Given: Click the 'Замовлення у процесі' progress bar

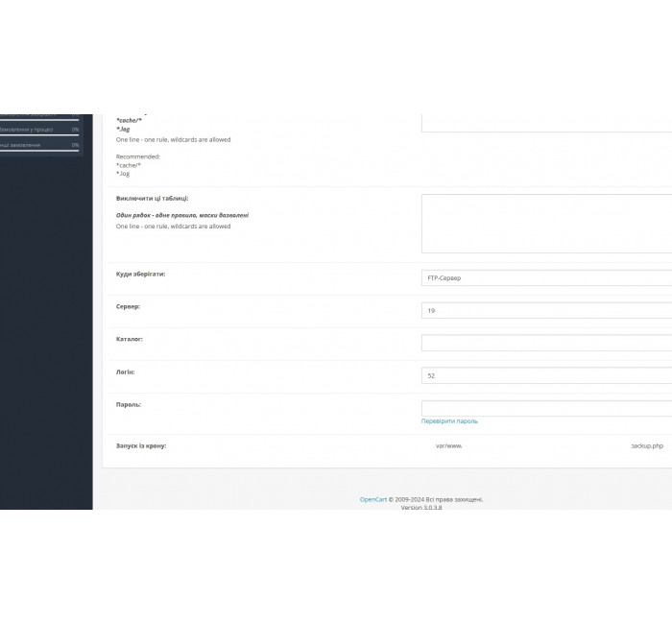Looking at the screenshot, I should pos(39,135).
